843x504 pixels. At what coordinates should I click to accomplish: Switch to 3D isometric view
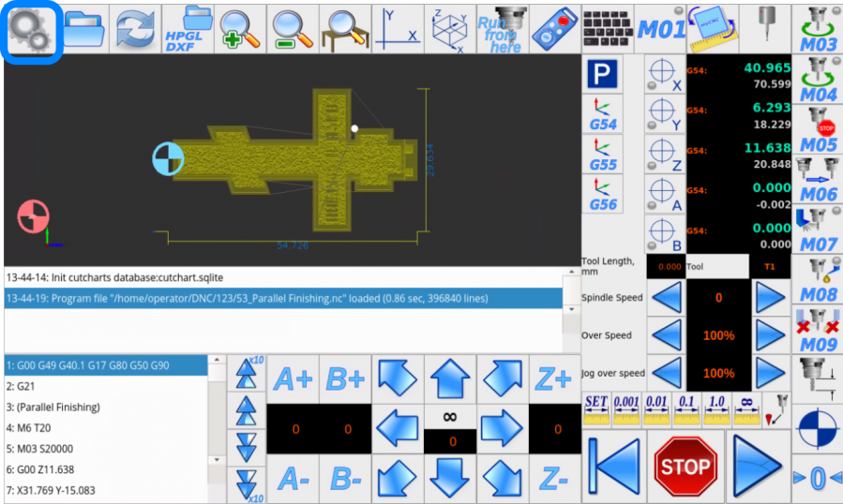tap(450, 29)
